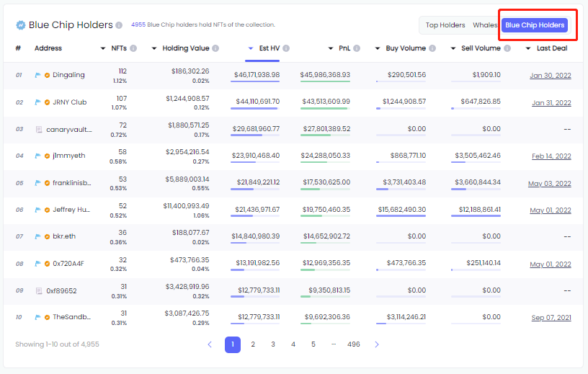The width and height of the screenshot is (588, 374).
Task: Jump to last page 496
Action: click(354, 344)
